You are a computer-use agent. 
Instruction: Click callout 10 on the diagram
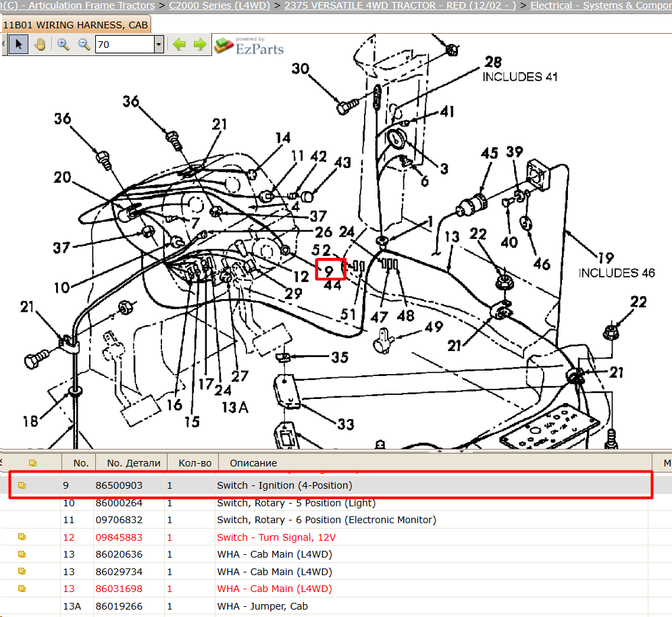point(61,288)
